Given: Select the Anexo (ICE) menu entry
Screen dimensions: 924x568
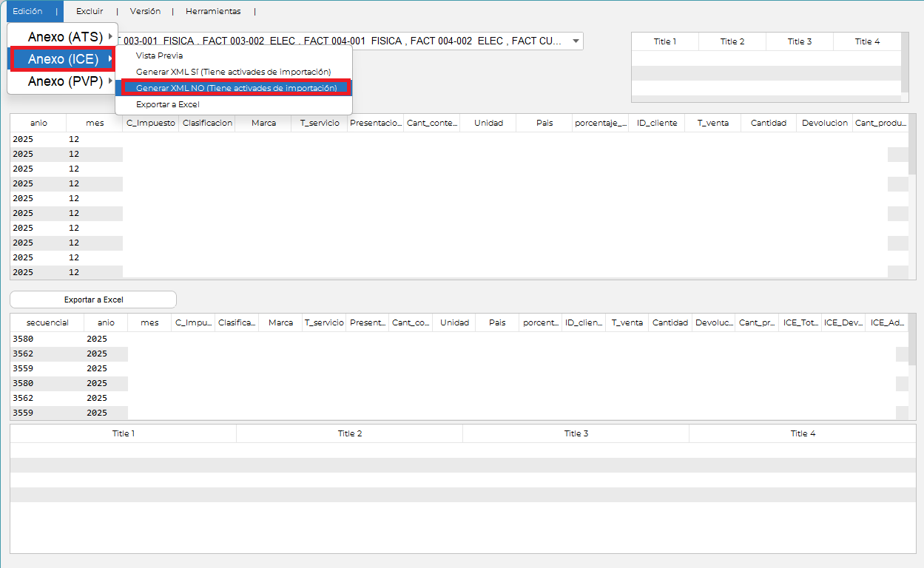Looking at the screenshot, I should click(64, 58).
